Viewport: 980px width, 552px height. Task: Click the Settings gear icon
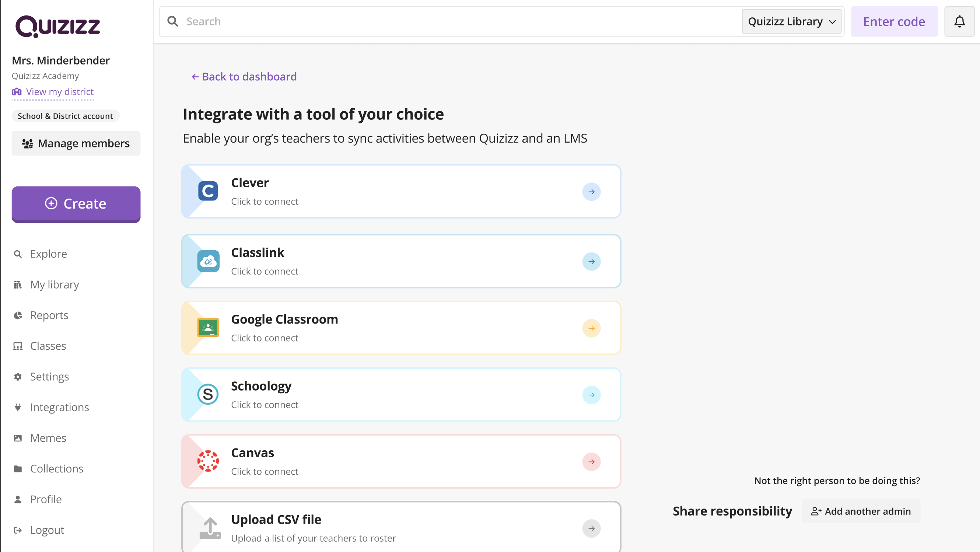(x=18, y=377)
